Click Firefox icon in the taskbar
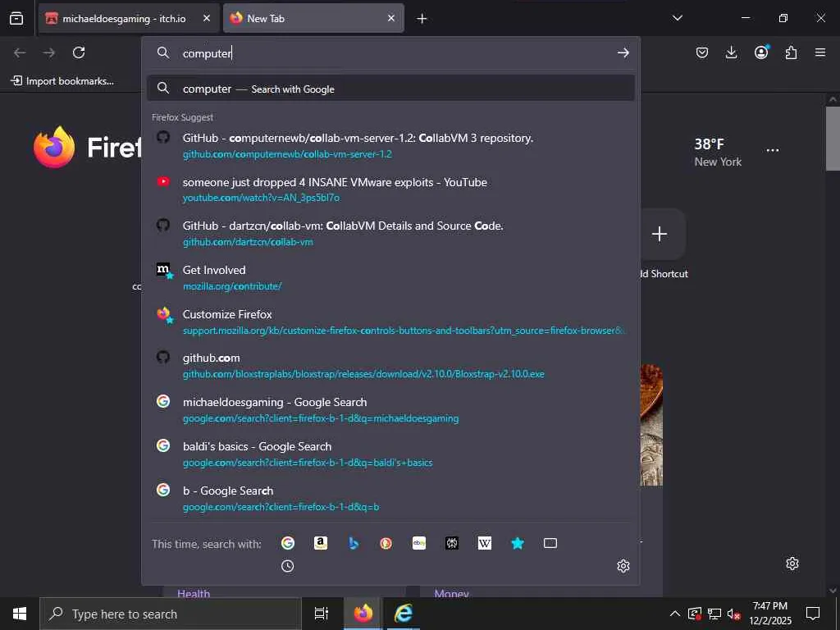Image resolution: width=840 pixels, height=630 pixels. 363,614
